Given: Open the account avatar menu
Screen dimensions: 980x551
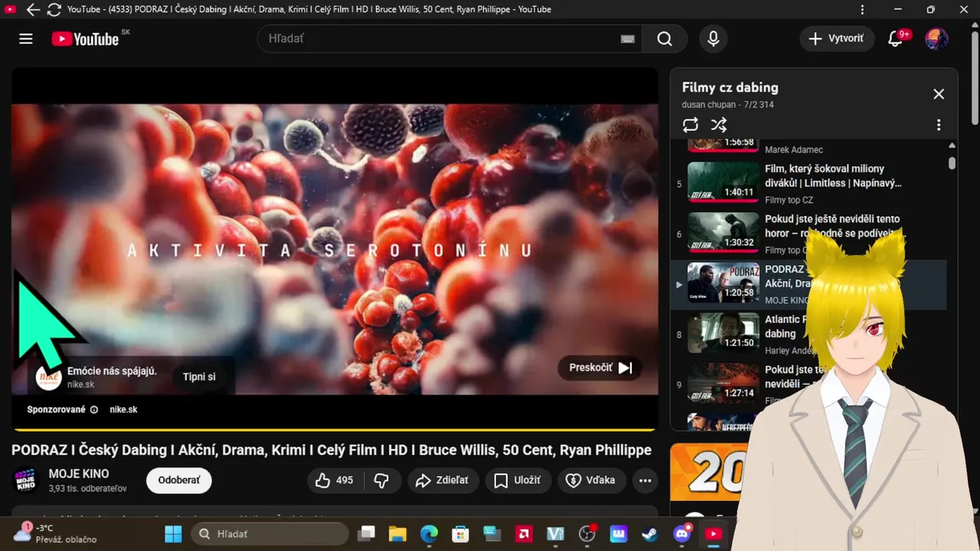Looking at the screenshot, I should pyautogui.click(x=936, y=38).
